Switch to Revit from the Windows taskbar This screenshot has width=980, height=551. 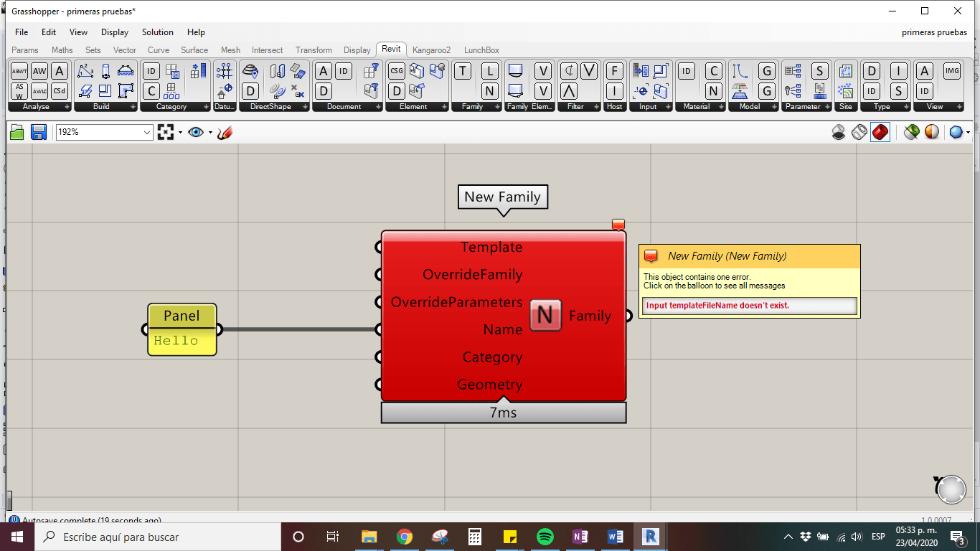pyautogui.click(x=650, y=537)
